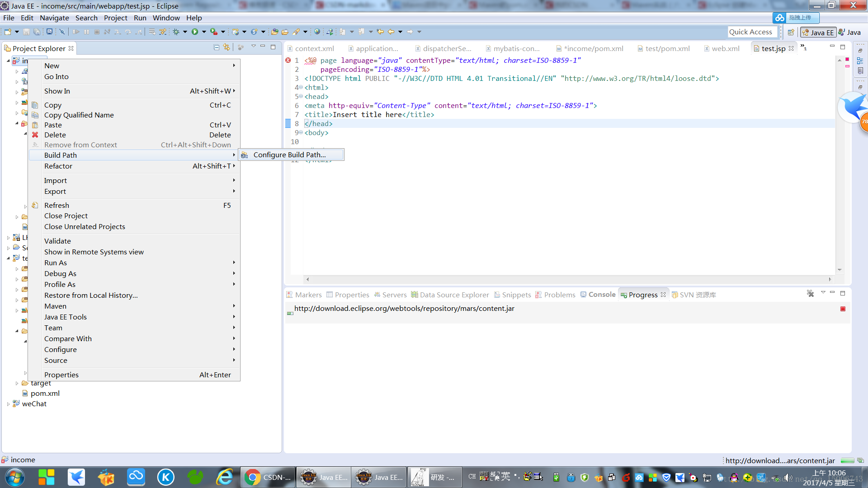Collapse the body element fold on line 9

(301, 132)
